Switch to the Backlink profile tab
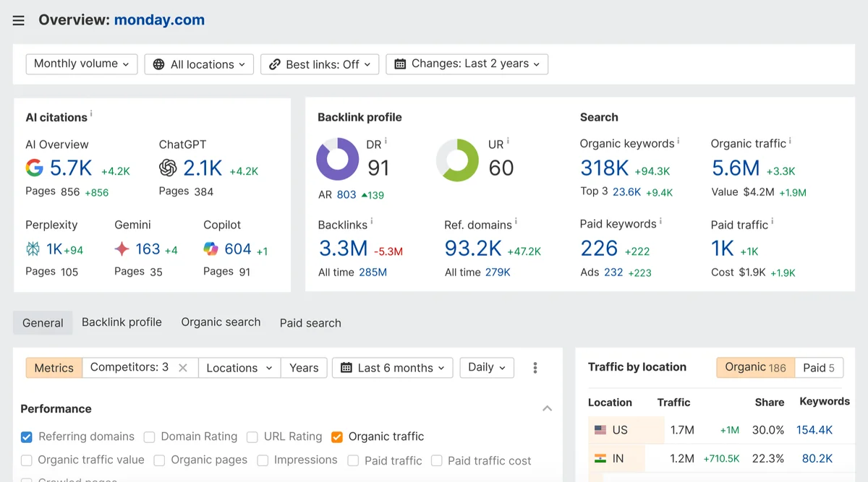868x482 pixels. [x=122, y=322]
